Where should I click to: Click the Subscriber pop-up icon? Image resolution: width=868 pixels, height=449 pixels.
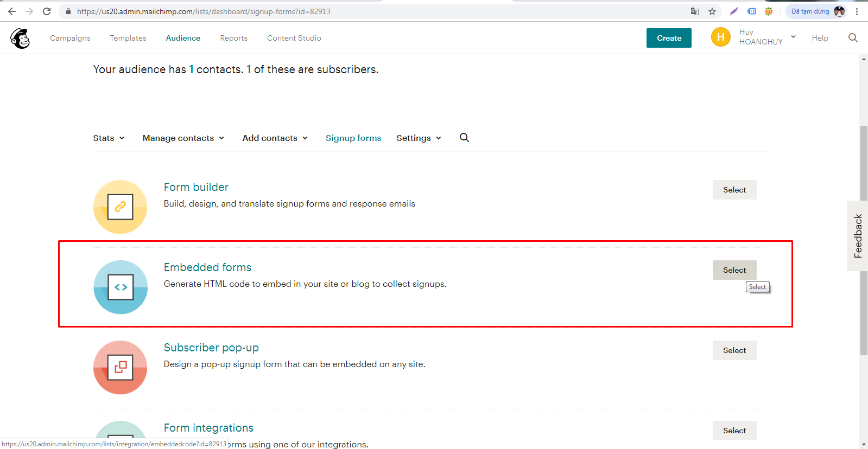tap(121, 367)
